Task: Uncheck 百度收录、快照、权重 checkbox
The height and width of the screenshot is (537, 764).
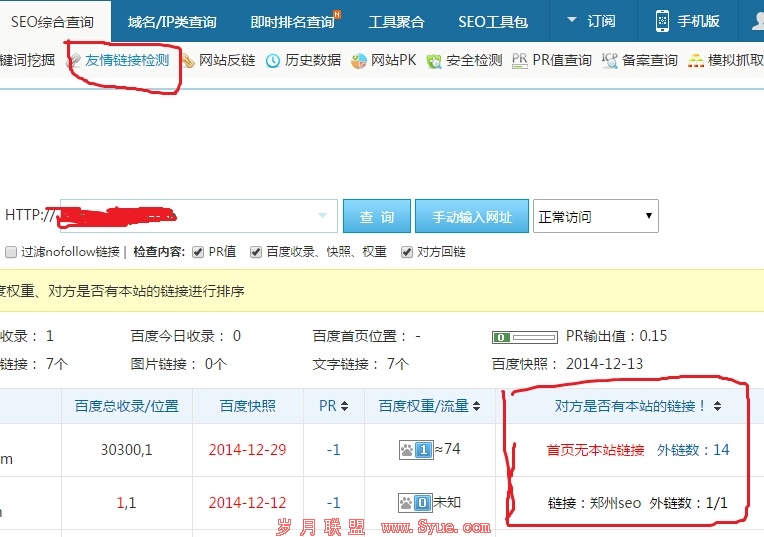Action: pos(256,252)
